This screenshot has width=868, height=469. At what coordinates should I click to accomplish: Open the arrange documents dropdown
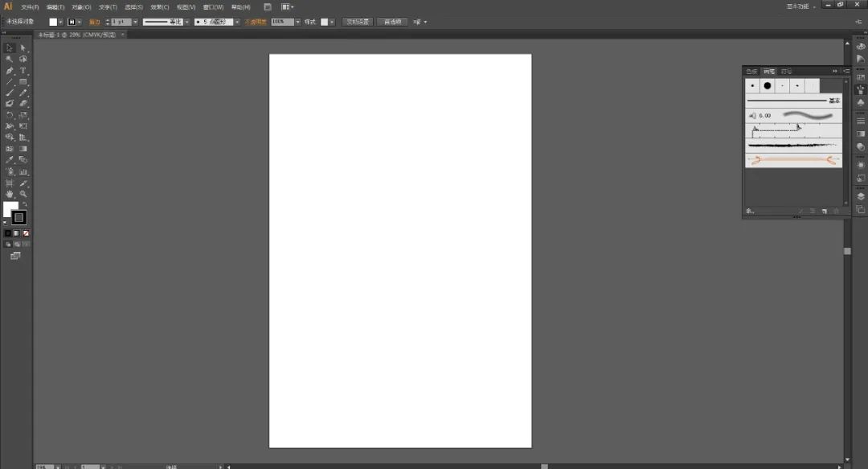click(x=287, y=6)
